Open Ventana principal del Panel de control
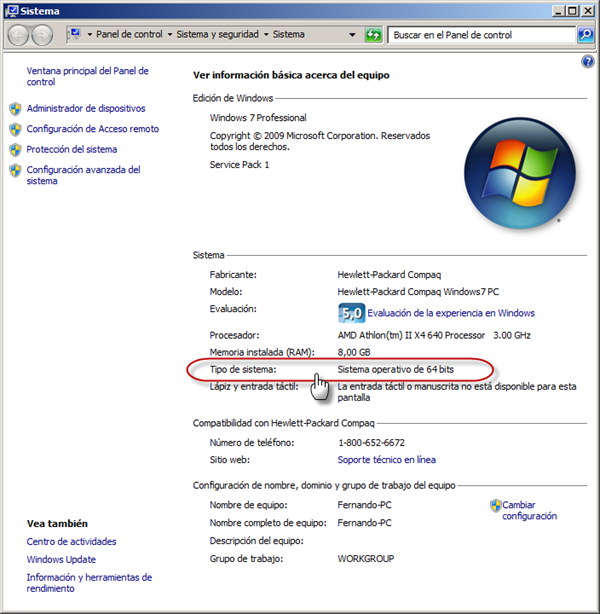 (x=87, y=76)
